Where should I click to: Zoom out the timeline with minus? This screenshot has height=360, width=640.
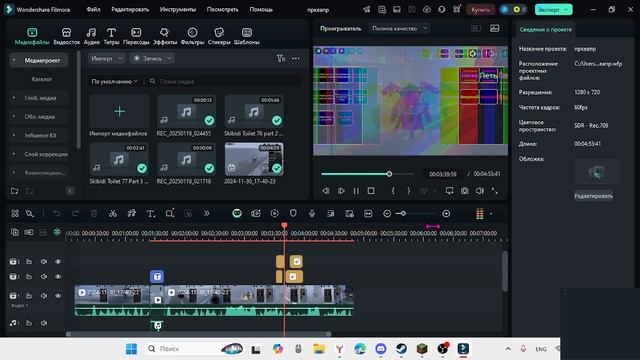pyautogui.click(x=387, y=213)
